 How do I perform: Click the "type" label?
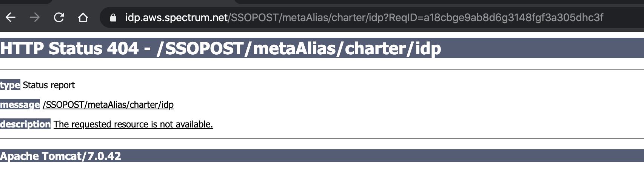click(x=10, y=85)
